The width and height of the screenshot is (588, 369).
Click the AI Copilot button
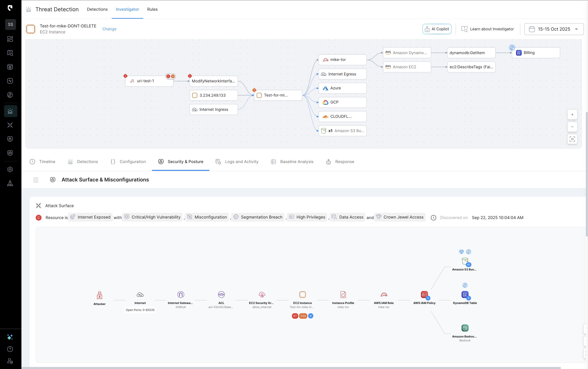pyautogui.click(x=437, y=29)
